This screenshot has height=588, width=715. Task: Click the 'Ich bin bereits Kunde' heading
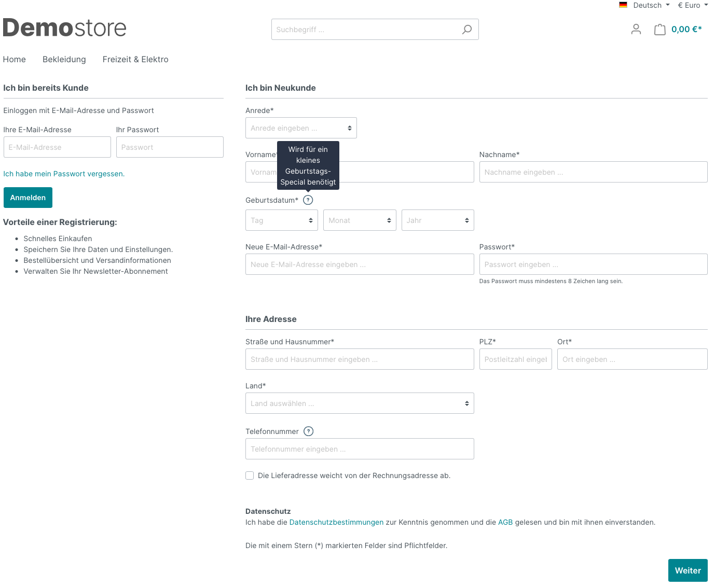click(x=46, y=88)
